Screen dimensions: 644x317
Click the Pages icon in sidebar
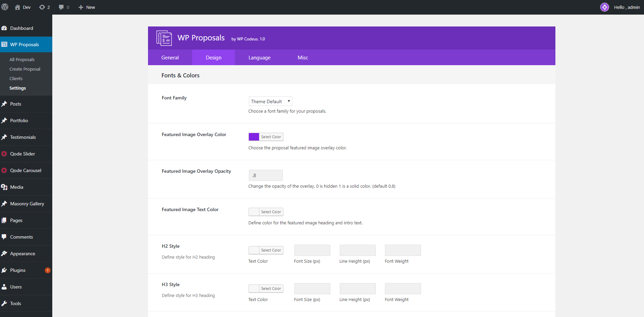tap(4, 220)
